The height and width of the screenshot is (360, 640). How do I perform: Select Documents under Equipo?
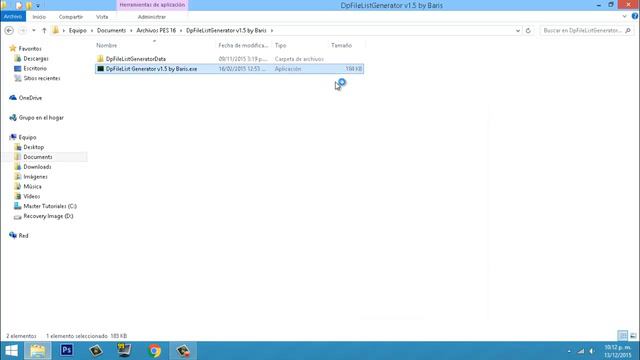click(38, 157)
